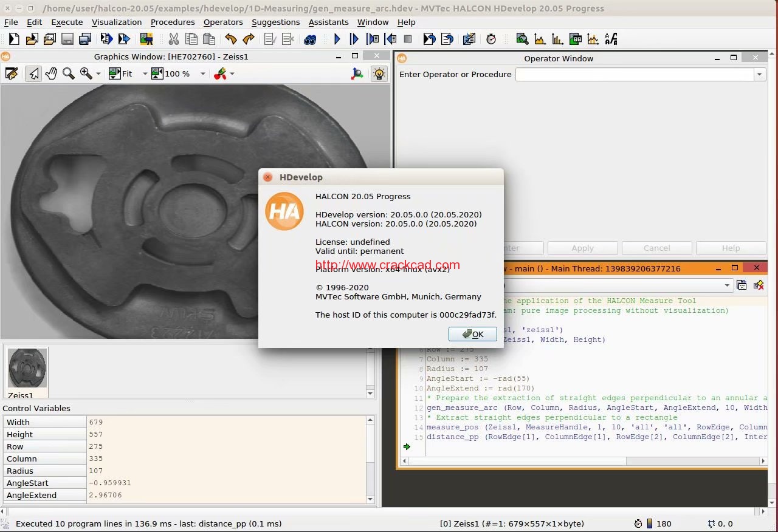Open Find/Replace via binoculars icon
Screen dimensions: 778x532
coord(310,39)
